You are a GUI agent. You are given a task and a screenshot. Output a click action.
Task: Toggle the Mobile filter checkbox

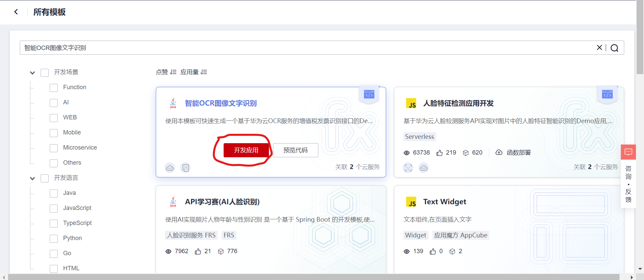point(54,133)
